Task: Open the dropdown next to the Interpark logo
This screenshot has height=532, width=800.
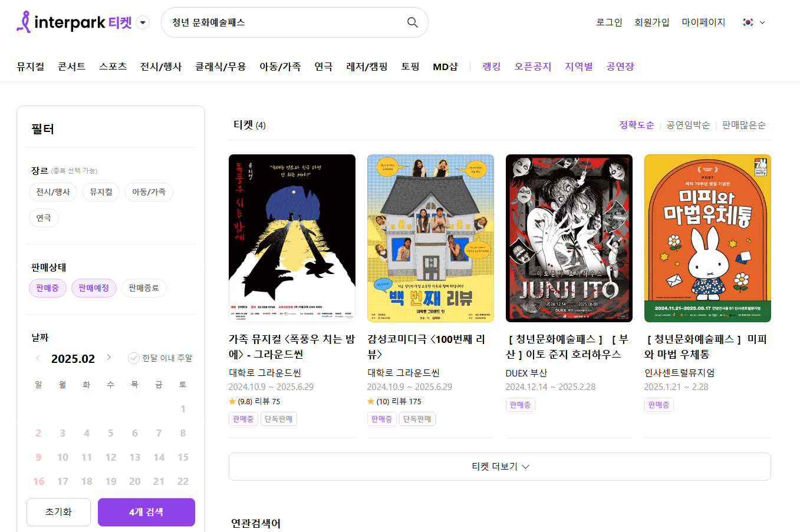Action: click(143, 22)
